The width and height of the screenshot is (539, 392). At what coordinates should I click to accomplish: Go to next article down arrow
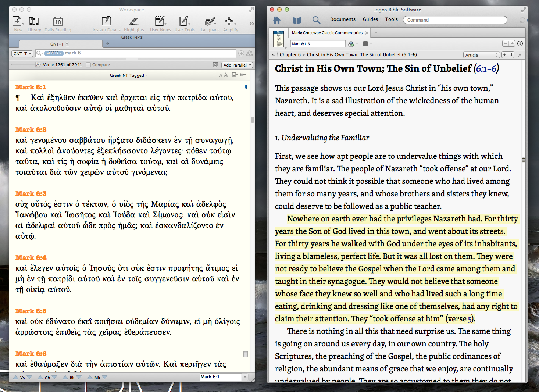(x=511, y=55)
